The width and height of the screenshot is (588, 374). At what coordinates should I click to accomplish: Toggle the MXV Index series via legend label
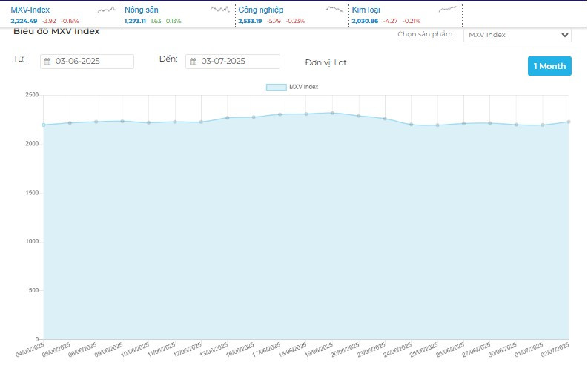tap(304, 87)
